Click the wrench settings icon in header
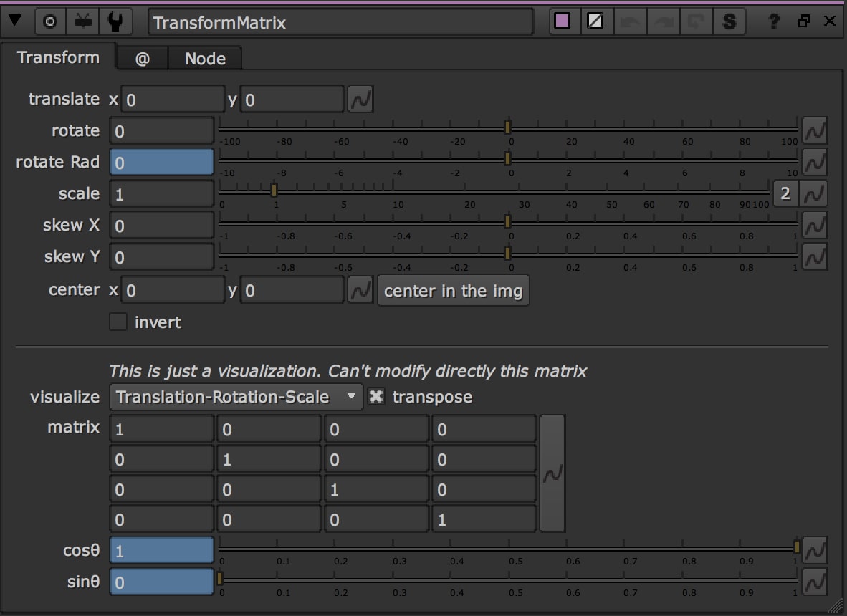The image size is (847, 616). (114, 21)
